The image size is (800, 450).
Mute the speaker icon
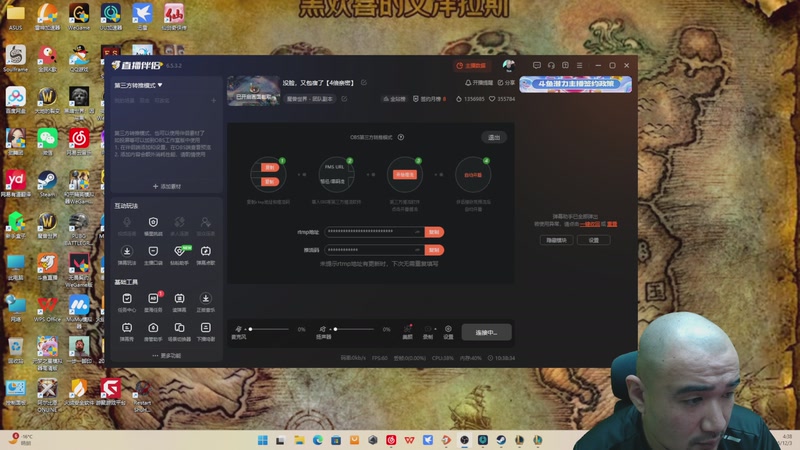click(322, 329)
